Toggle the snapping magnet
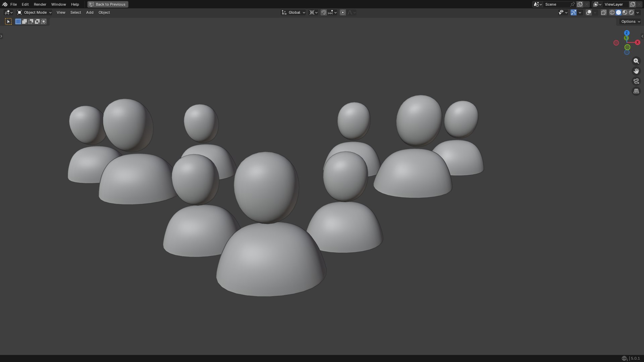Viewport: 644px width, 362px height. coord(323,12)
